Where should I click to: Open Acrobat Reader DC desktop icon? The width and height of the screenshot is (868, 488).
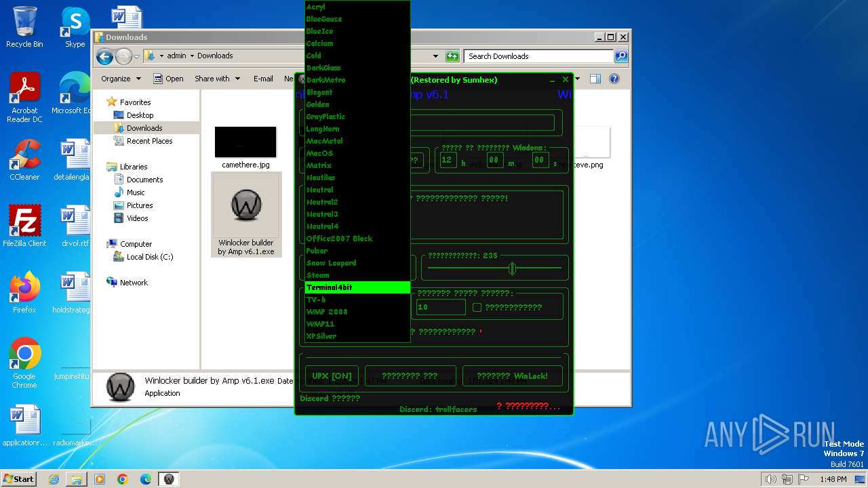[24, 98]
